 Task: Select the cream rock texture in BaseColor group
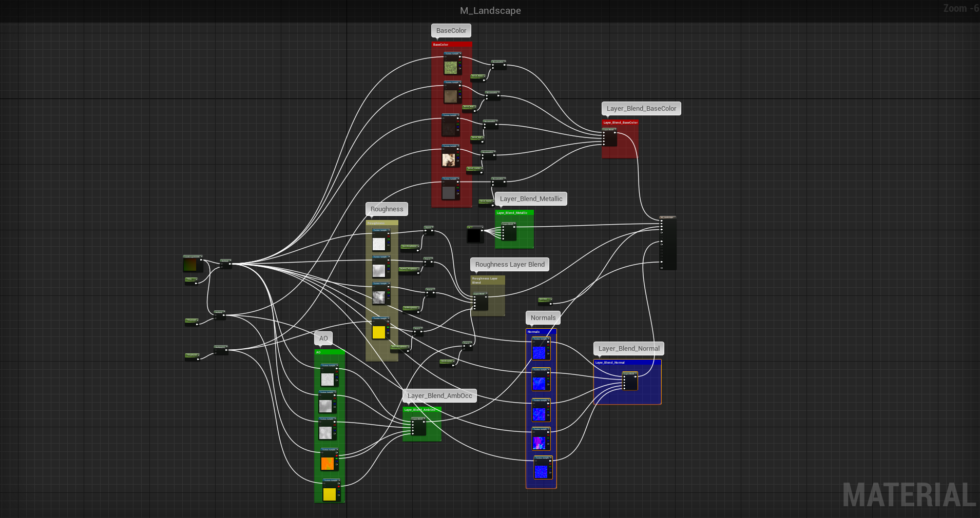point(449,160)
